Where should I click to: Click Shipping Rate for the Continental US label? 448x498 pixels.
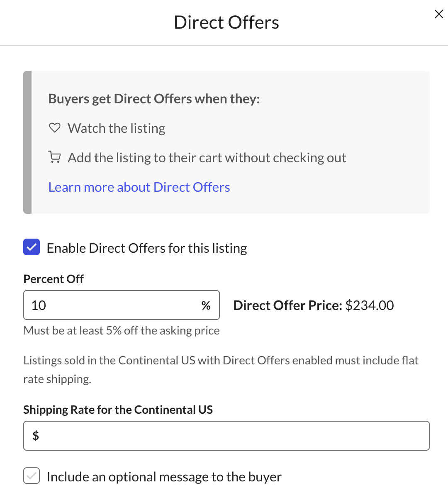(118, 410)
